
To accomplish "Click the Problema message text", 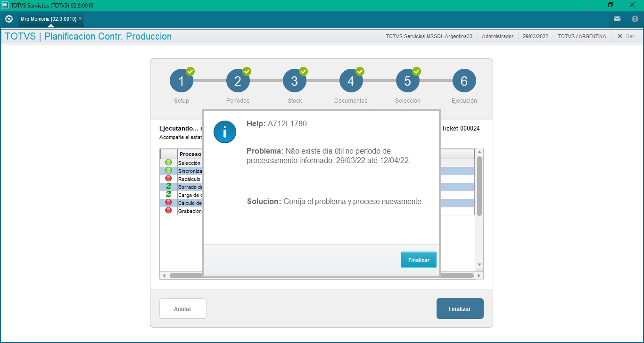I will pyautogui.click(x=329, y=155).
